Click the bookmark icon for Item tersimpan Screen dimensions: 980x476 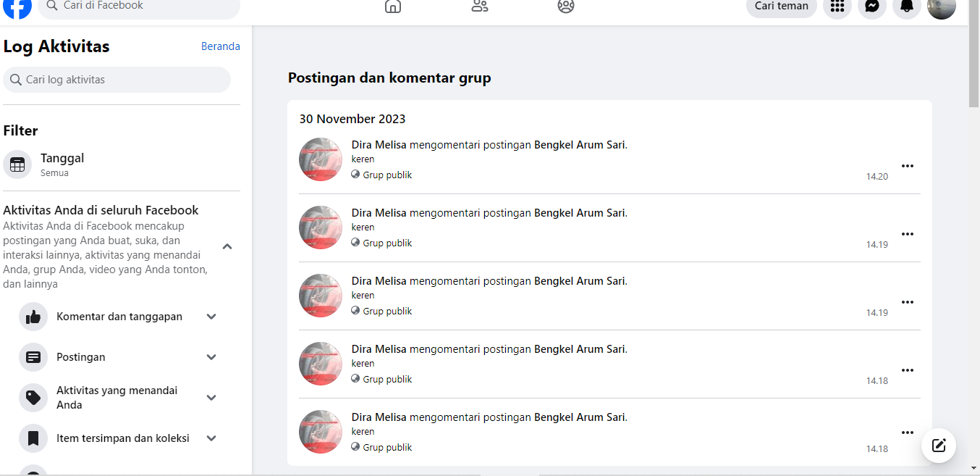point(33,438)
